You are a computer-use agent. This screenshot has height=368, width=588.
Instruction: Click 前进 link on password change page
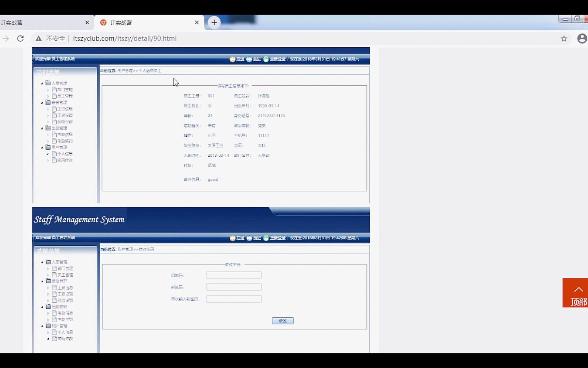pyautogui.click(x=257, y=238)
